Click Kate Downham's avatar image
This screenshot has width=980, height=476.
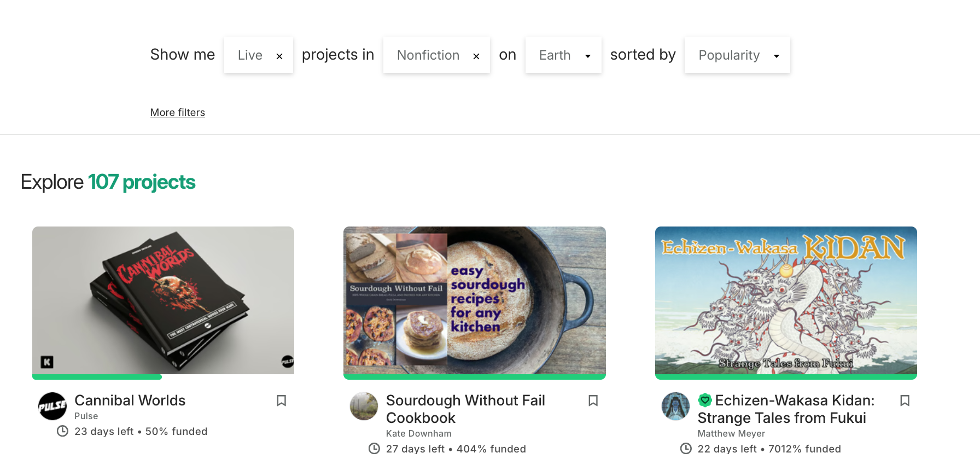point(364,406)
